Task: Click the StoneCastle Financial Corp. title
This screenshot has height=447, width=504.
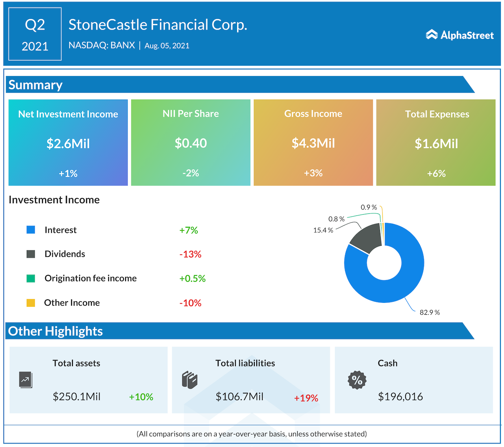Action: pos(158,24)
